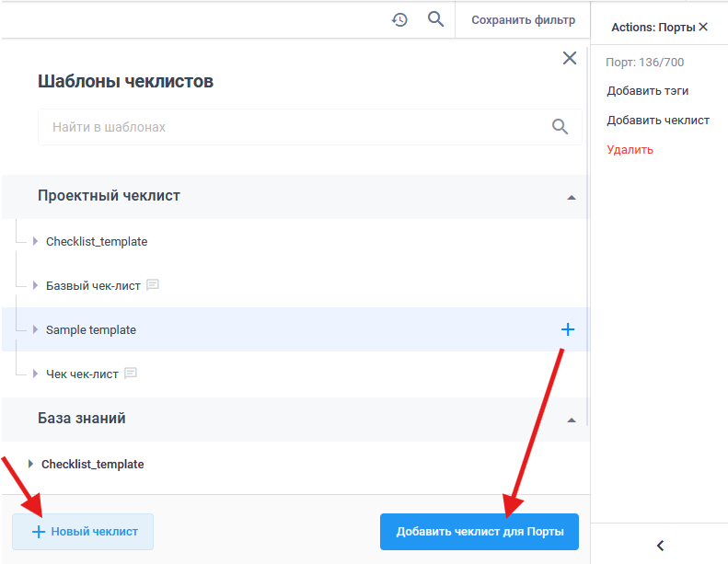The height and width of the screenshot is (564, 728).
Task: Expand bold Checklist_template under База знаний
Action: pyautogui.click(x=31, y=464)
